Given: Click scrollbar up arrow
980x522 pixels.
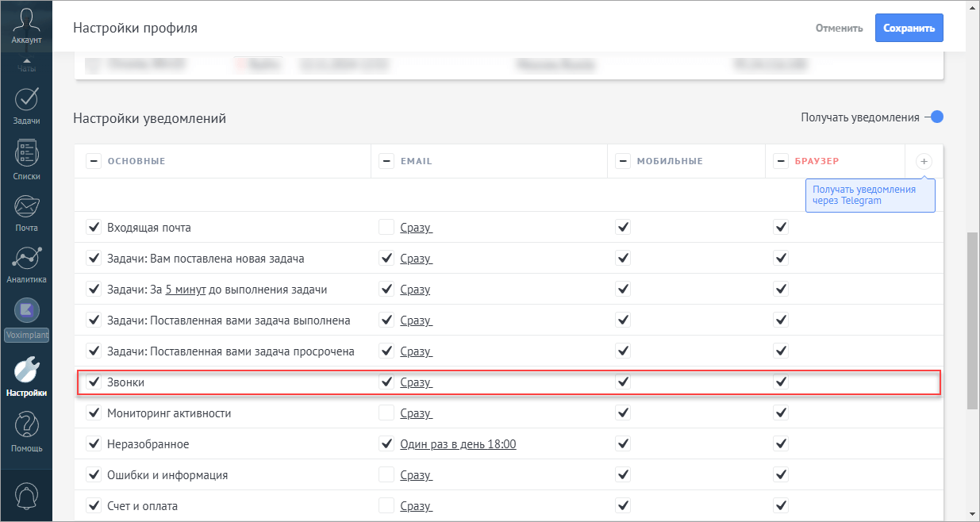Looking at the screenshot, I should 973,7.
